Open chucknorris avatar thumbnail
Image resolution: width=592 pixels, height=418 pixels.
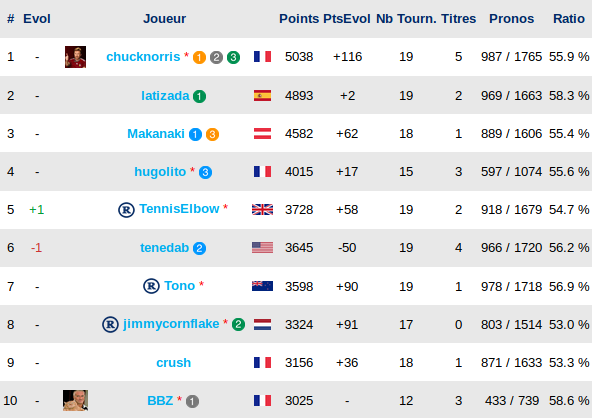click(x=76, y=57)
